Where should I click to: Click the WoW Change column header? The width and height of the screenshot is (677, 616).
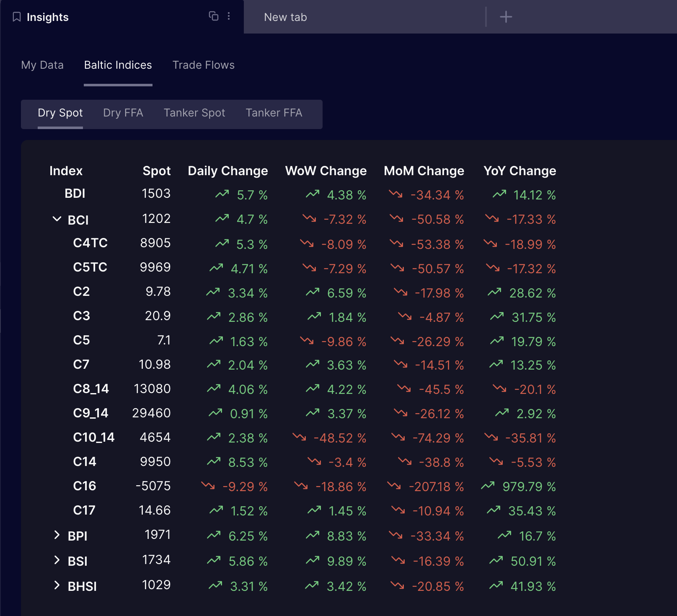[x=326, y=171]
